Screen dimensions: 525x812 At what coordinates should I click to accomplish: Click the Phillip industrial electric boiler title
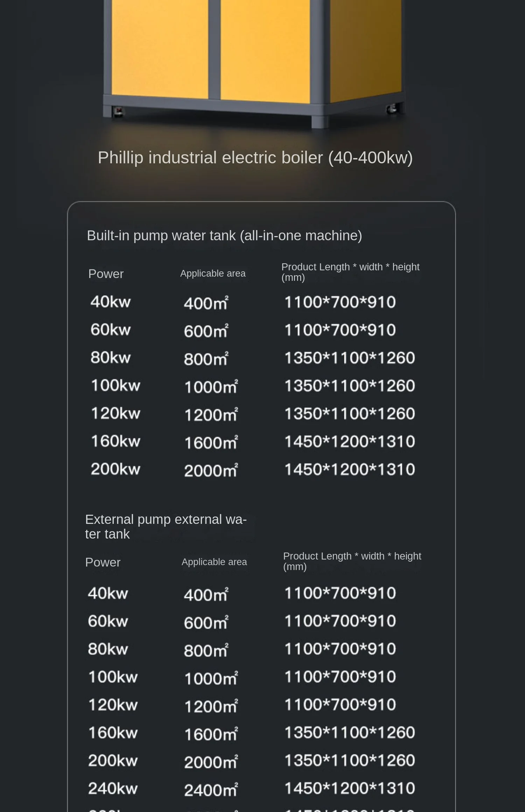[x=255, y=158]
